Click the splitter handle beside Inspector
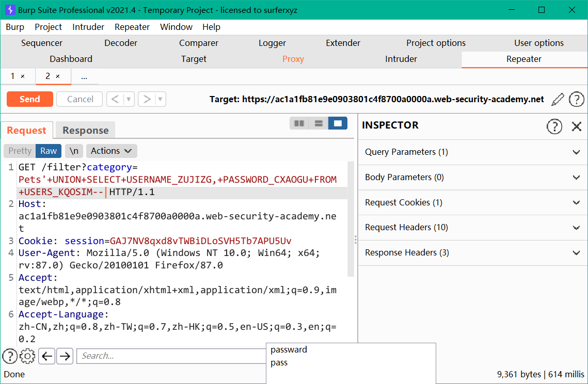 (x=356, y=239)
